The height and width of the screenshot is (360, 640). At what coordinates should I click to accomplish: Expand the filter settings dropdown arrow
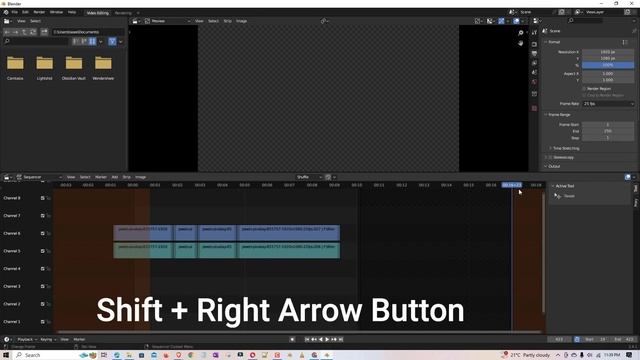120,41
